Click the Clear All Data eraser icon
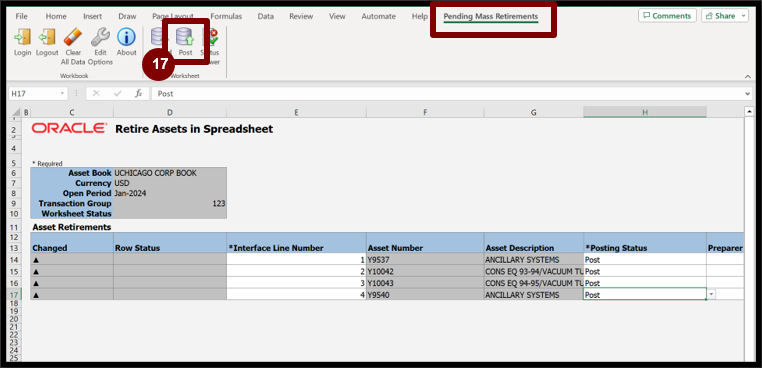Viewport: 762px width, 368px height. (73, 37)
